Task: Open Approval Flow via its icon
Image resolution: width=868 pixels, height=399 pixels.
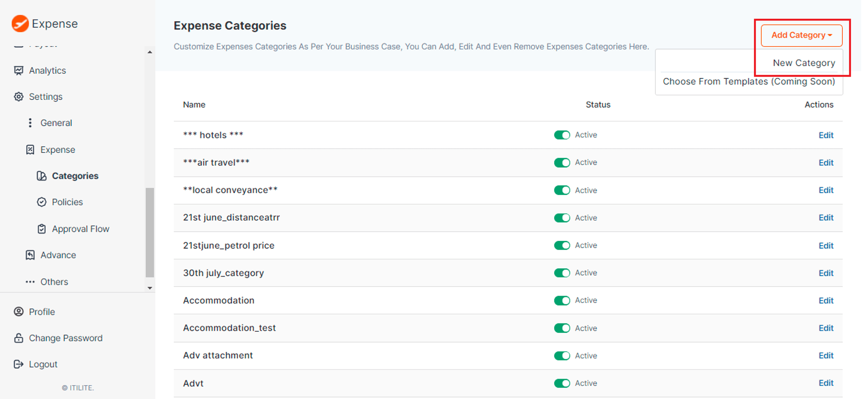Action: pyautogui.click(x=41, y=229)
